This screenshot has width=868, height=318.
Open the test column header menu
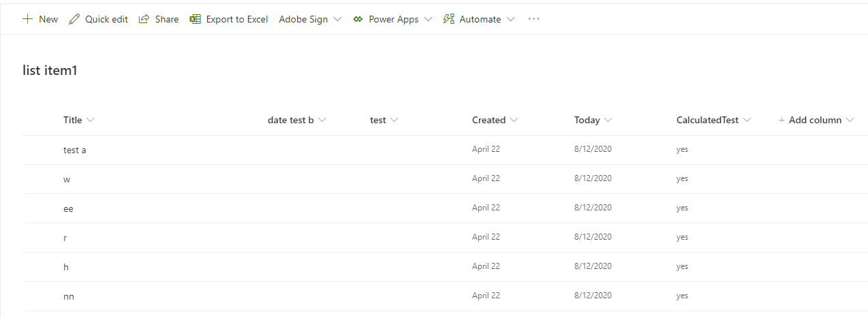394,120
